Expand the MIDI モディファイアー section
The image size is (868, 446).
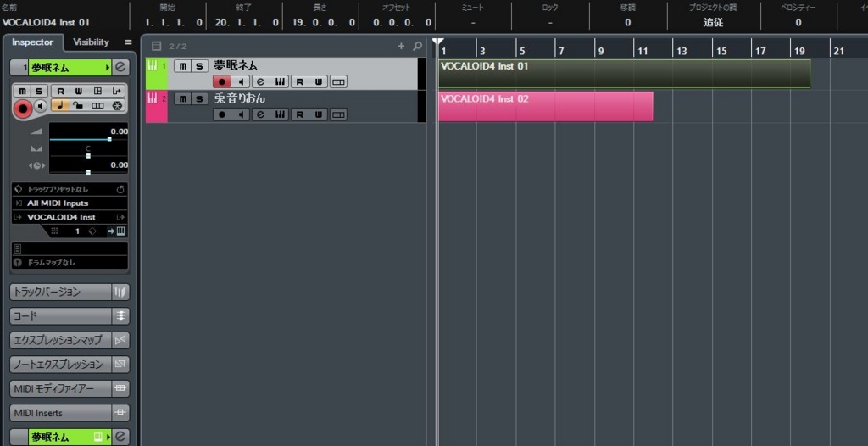tap(61, 389)
